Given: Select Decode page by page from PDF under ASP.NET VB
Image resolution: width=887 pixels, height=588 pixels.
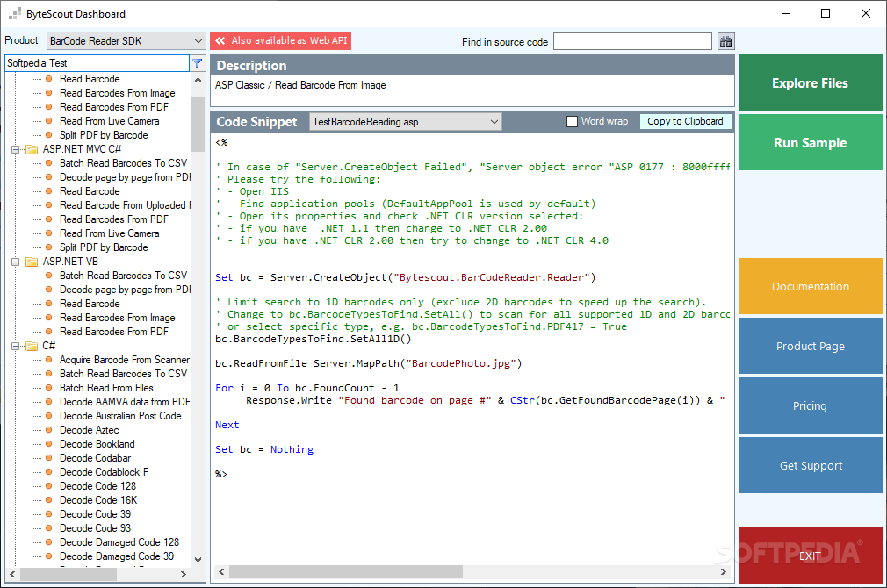Looking at the screenshot, I should point(125,290).
